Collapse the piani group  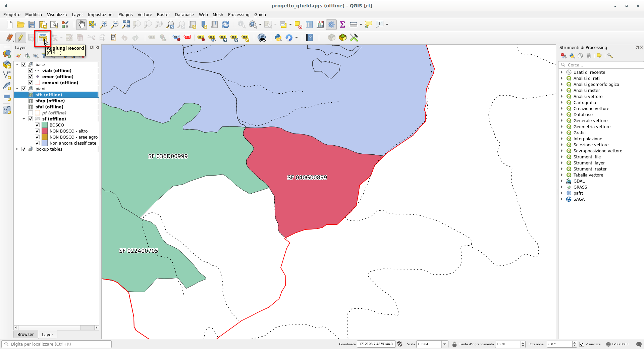(x=17, y=89)
